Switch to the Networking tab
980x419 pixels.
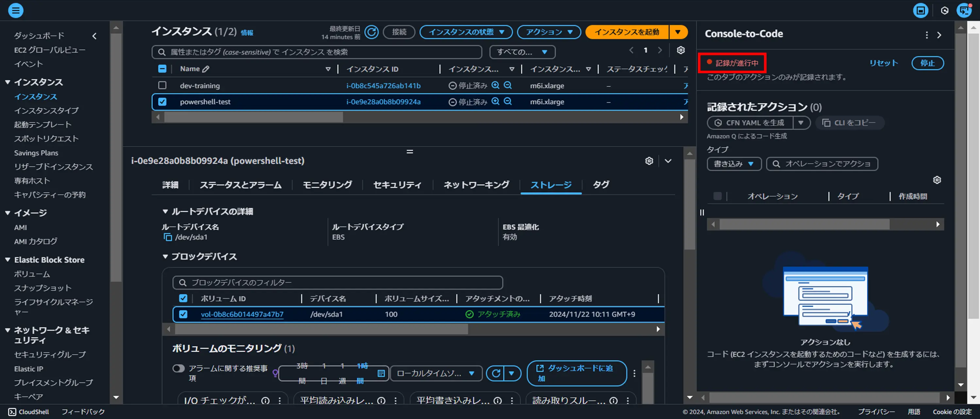point(476,185)
